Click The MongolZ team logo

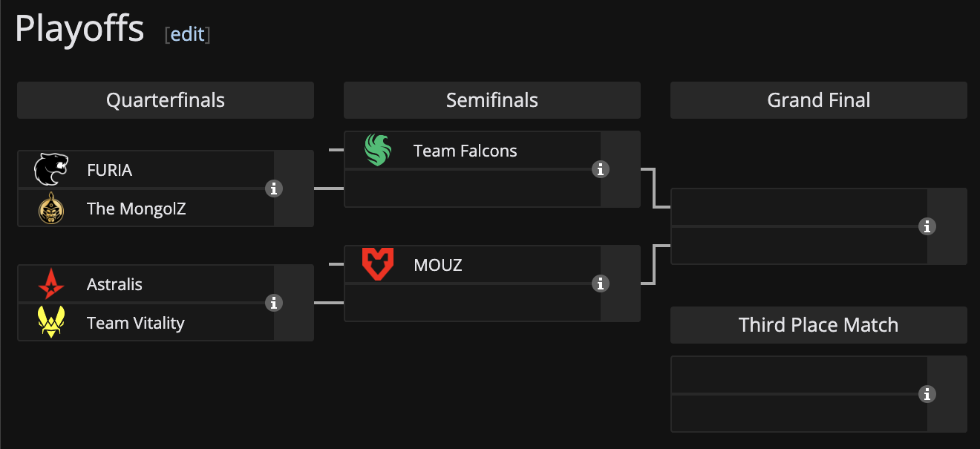51,209
